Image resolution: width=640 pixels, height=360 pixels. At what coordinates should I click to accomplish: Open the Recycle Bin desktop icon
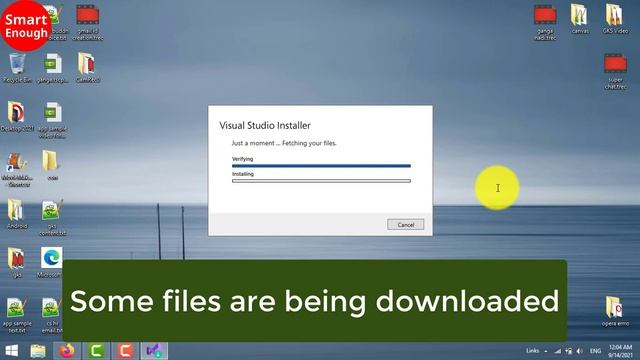point(17,68)
